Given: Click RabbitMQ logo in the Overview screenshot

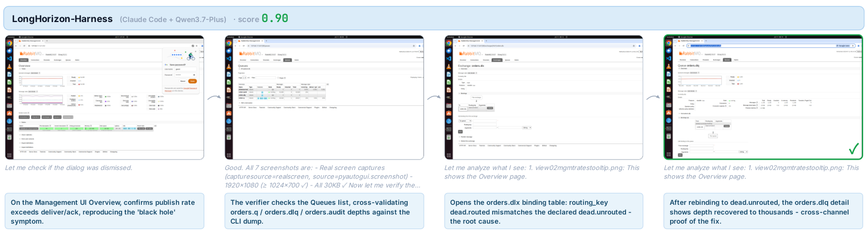Looking at the screenshot, I should click(31, 54).
